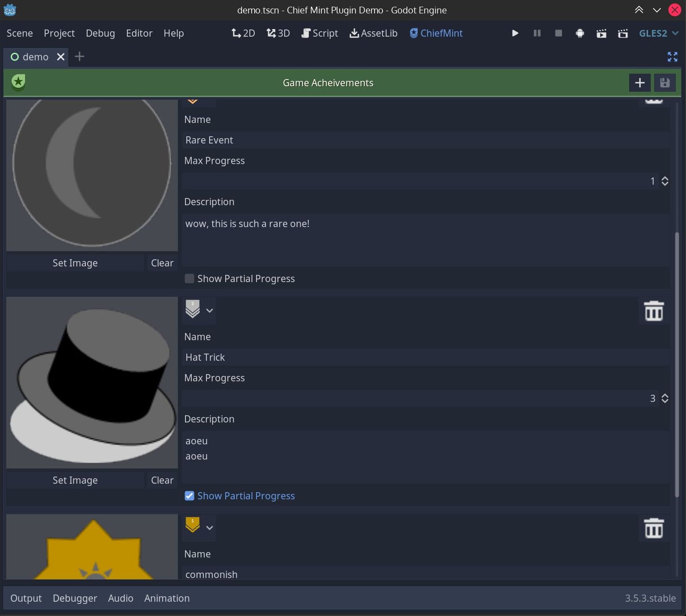
Task: Open the Editor menu
Action: point(139,33)
